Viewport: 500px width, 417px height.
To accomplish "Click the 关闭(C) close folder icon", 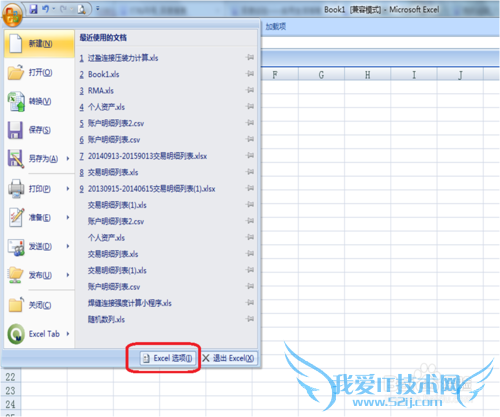I will click(x=16, y=305).
